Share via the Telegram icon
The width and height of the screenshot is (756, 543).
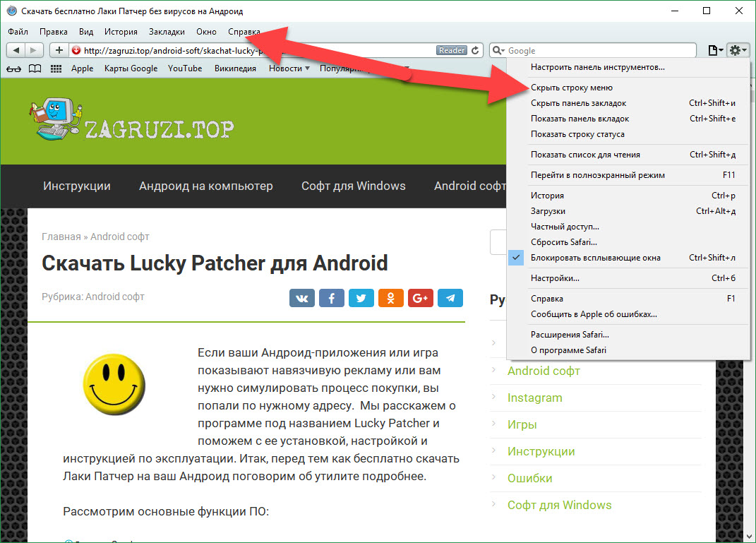(450, 298)
